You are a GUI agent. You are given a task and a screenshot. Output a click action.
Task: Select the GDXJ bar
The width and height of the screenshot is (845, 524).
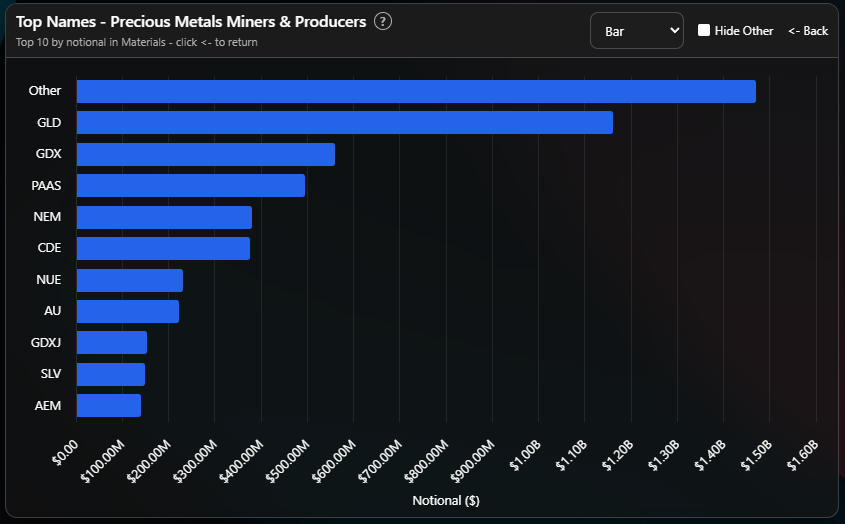click(x=112, y=343)
